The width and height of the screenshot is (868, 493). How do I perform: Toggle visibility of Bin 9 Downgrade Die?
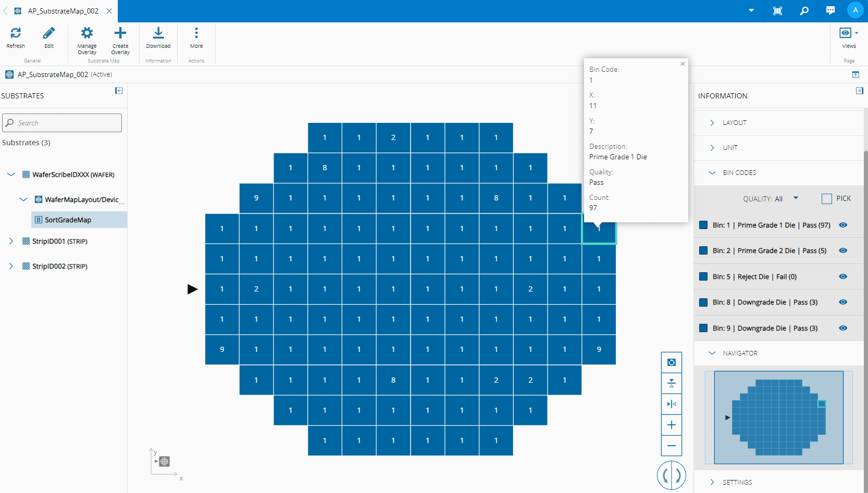843,328
